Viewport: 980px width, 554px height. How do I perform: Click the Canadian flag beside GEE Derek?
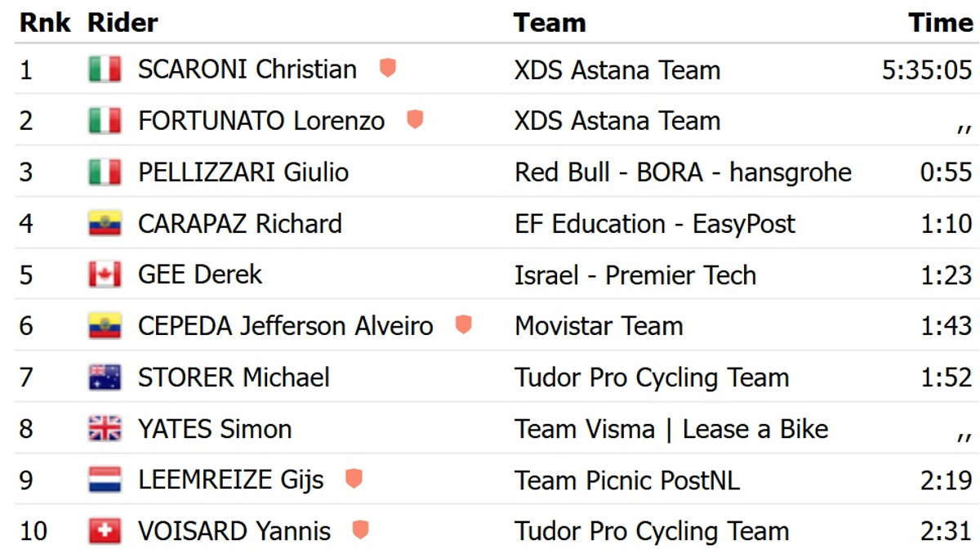click(105, 275)
